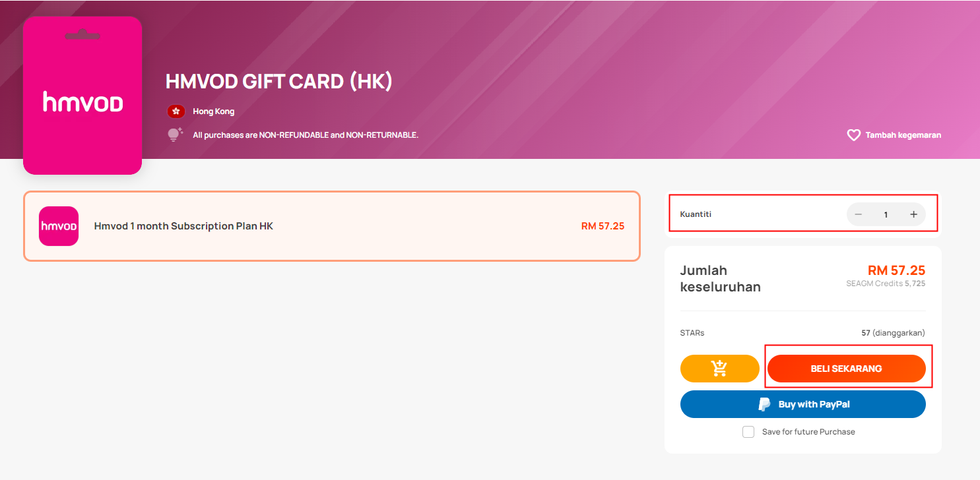Click the BELI SEKARANG button
Viewport: 980px width, 480px height.
click(x=847, y=369)
